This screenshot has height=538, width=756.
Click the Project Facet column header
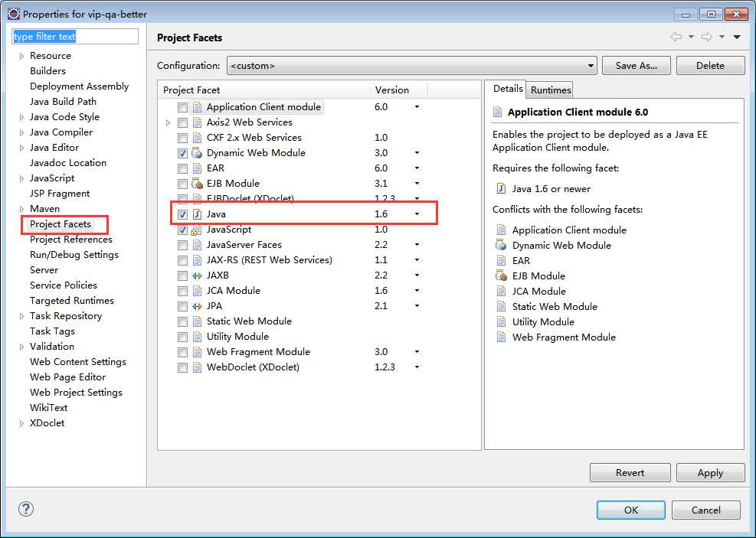tap(264, 90)
